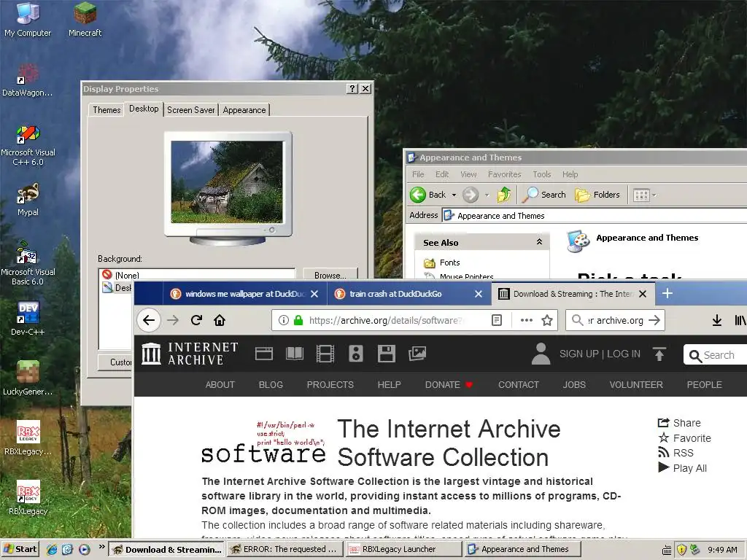Open the Internet Archive video film icon
Image resolution: width=747 pixels, height=560 pixels.
pyautogui.click(x=325, y=354)
